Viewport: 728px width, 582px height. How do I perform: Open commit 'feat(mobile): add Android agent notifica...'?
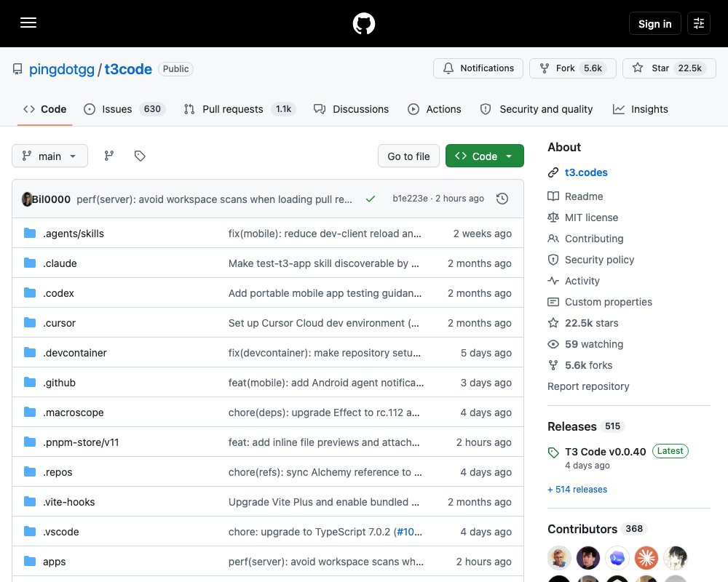(326, 383)
